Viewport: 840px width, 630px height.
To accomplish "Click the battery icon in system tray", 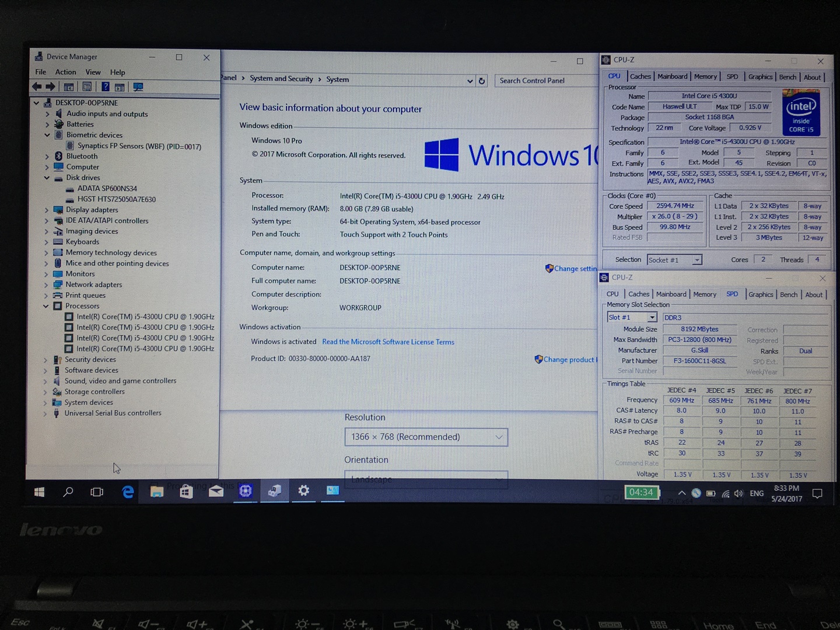I will pyautogui.click(x=711, y=494).
